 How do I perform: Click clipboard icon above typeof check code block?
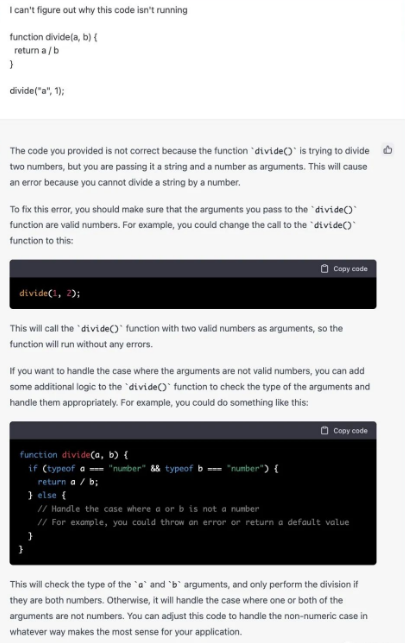(324, 431)
